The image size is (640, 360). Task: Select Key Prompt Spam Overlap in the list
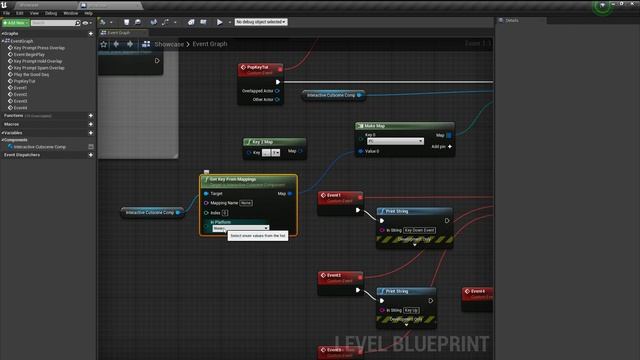point(39,68)
